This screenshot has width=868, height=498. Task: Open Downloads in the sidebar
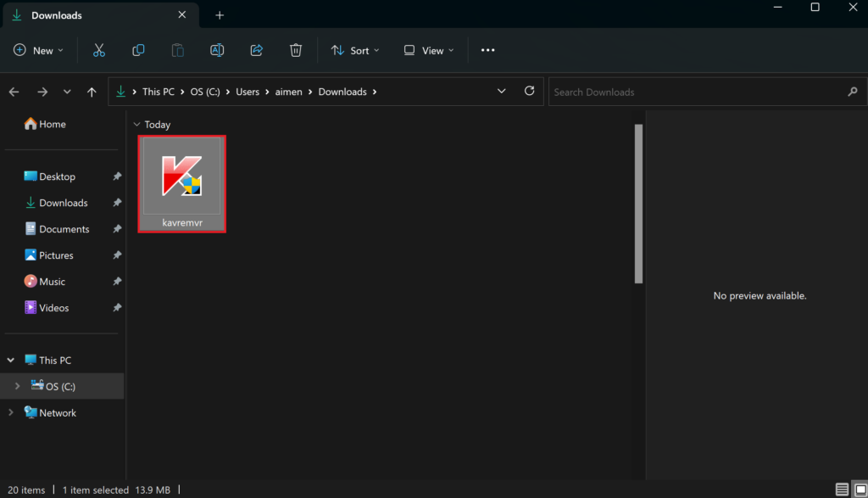coord(56,203)
